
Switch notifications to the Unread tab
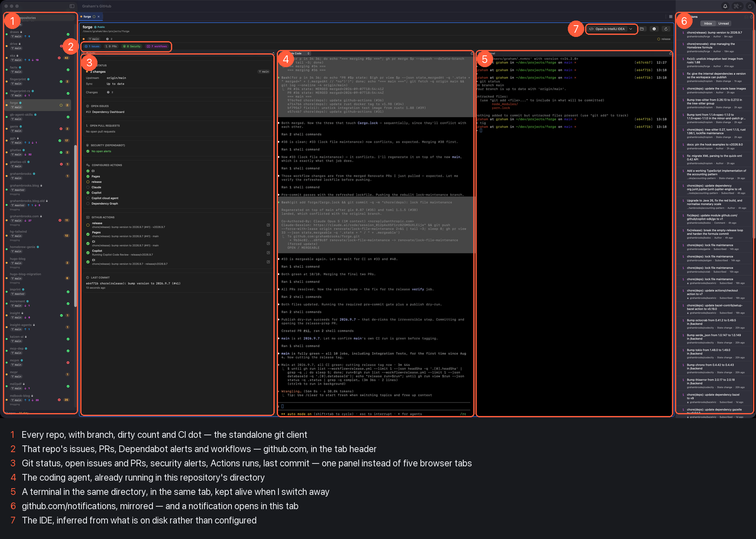[723, 24]
